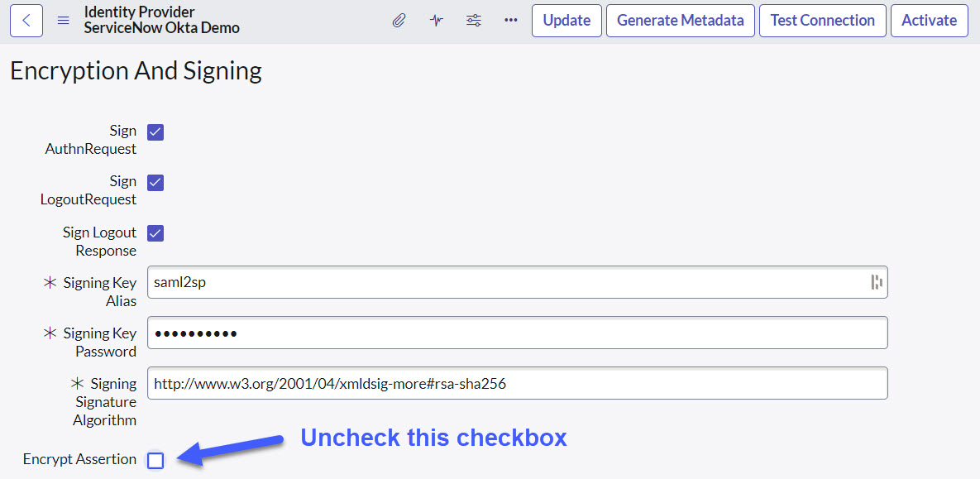
Task: Untick the Sign AuthnRequest checkbox
Action: (155, 132)
